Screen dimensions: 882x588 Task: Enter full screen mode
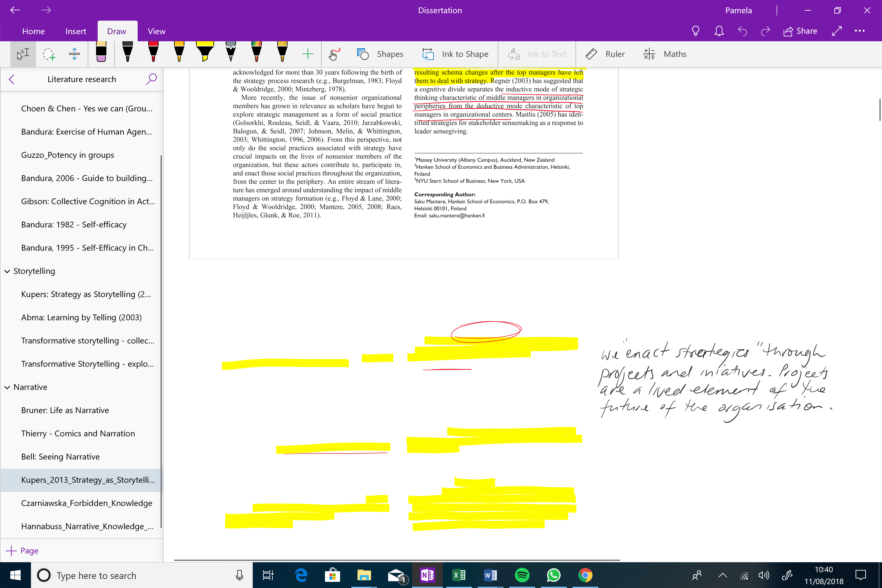(837, 31)
